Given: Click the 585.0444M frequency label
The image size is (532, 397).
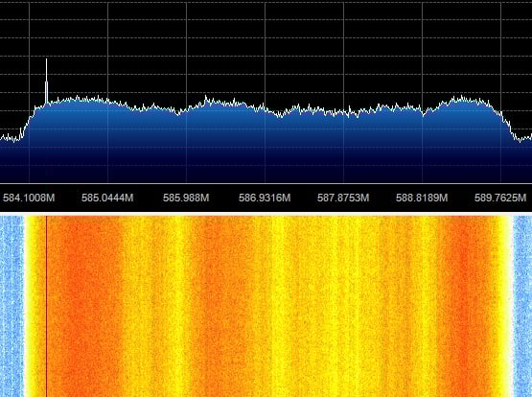Looking at the screenshot, I should point(107,198).
